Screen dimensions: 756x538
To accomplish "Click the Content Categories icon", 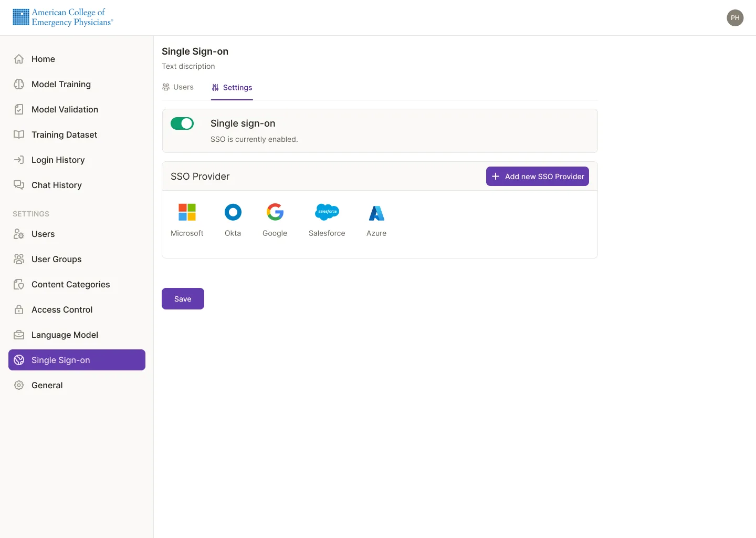I will pos(19,284).
